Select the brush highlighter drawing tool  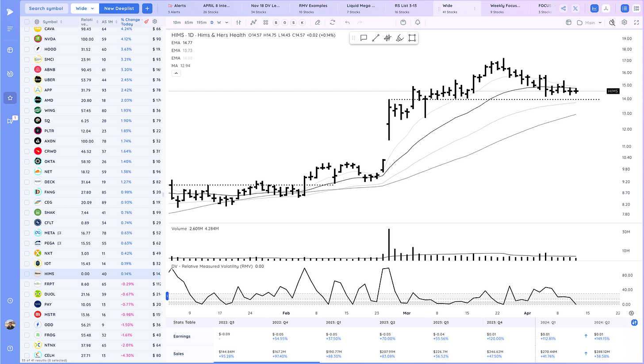coord(399,38)
